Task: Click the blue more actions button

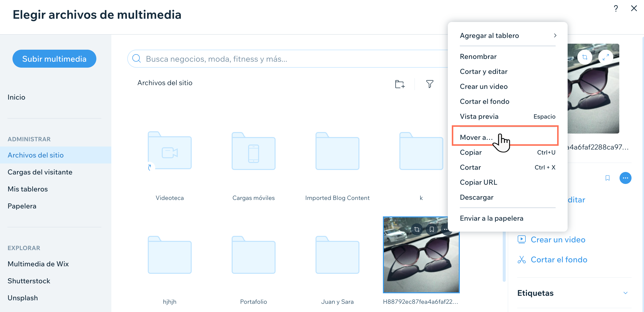Action: tap(625, 178)
